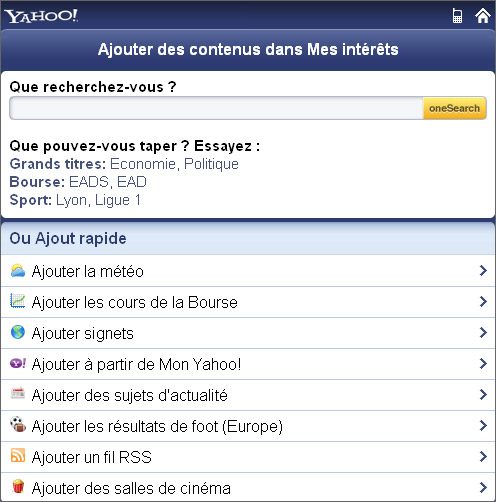Click the oneSearch button
The width and height of the screenshot is (496, 502).
455,108
